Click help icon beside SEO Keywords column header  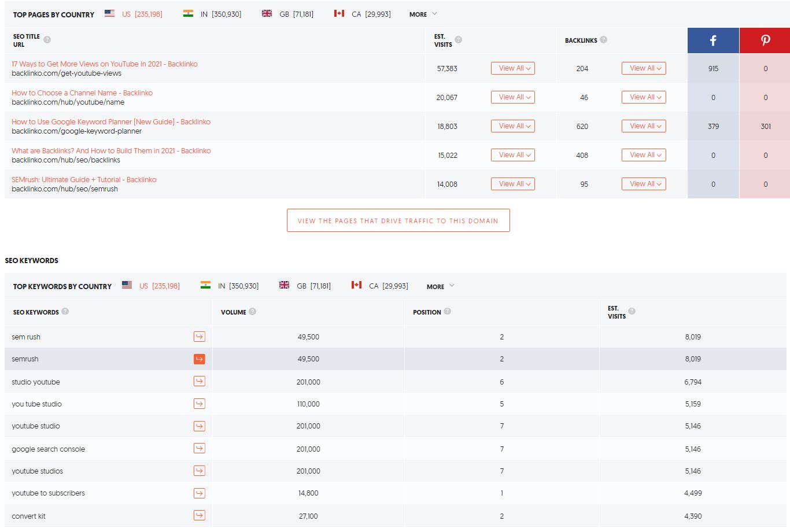coord(65,311)
